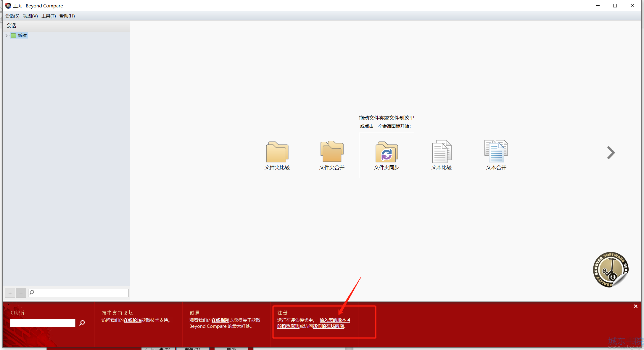Click the Beyond Compare title bar icon
This screenshot has width=644, height=350.
click(x=8, y=6)
